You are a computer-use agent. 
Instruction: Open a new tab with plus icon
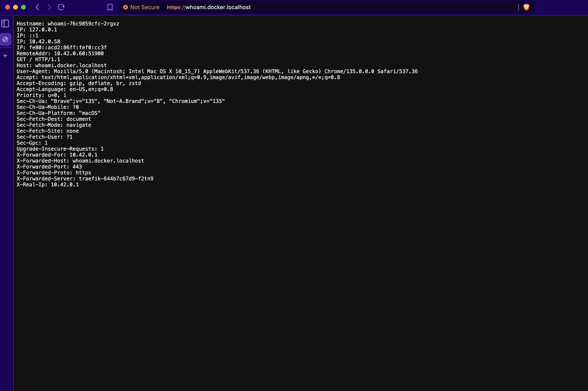click(x=5, y=56)
